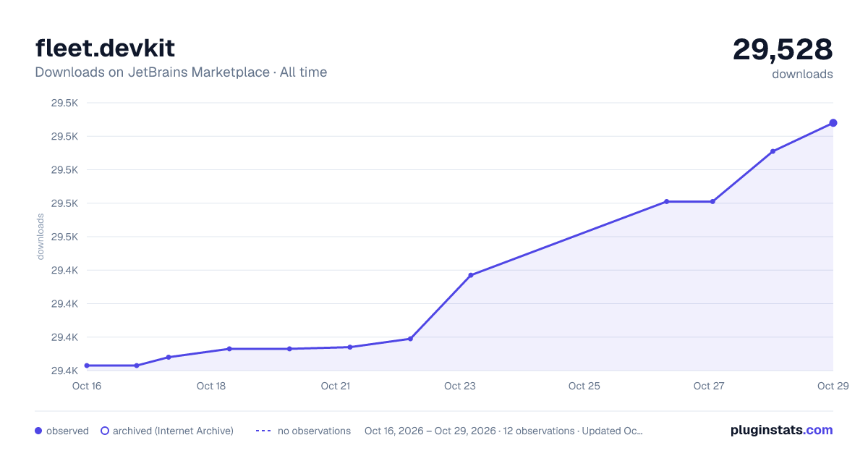Viewport: 868px width, 456px height.
Task: Click the filled 'observed' legend dot
Action: [38, 431]
